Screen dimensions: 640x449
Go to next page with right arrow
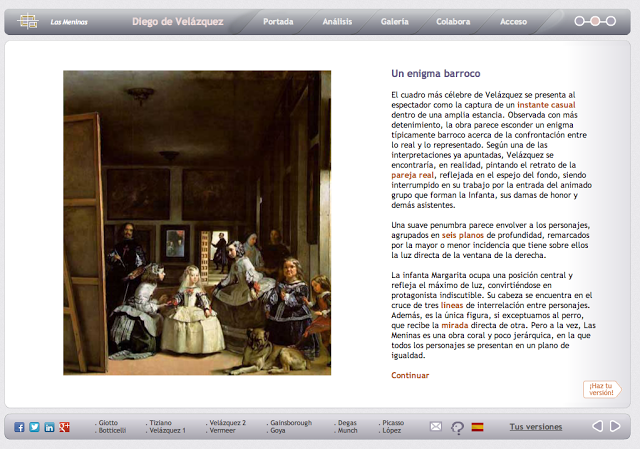[x=615, y=426]
